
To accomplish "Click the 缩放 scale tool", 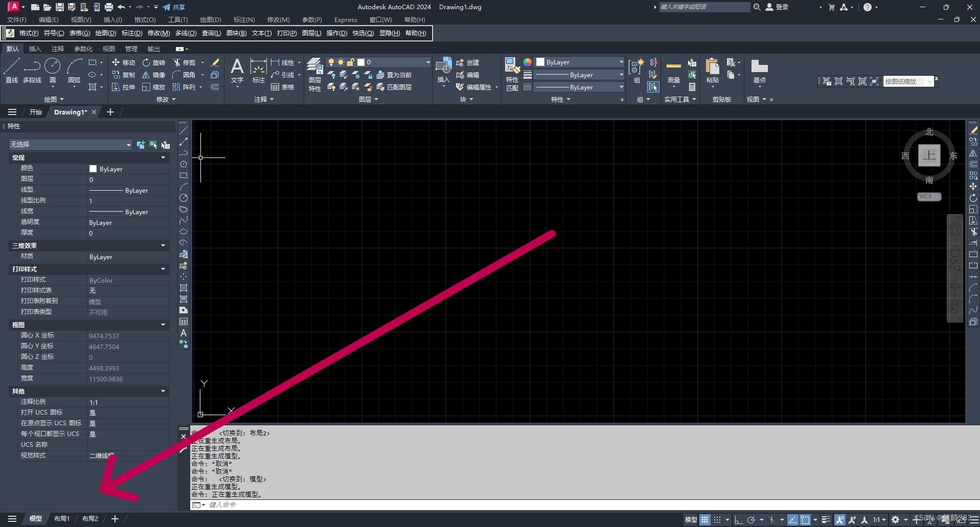I will (154, 87).
